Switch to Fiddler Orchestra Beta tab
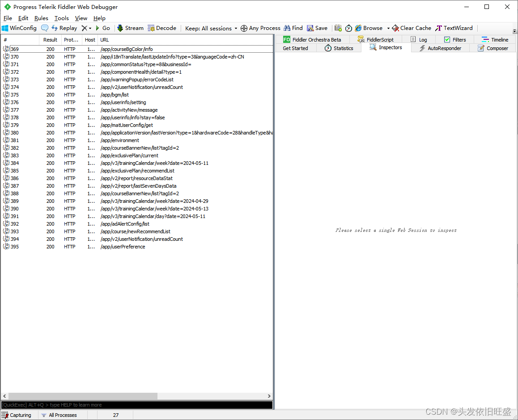 point(312,40)
